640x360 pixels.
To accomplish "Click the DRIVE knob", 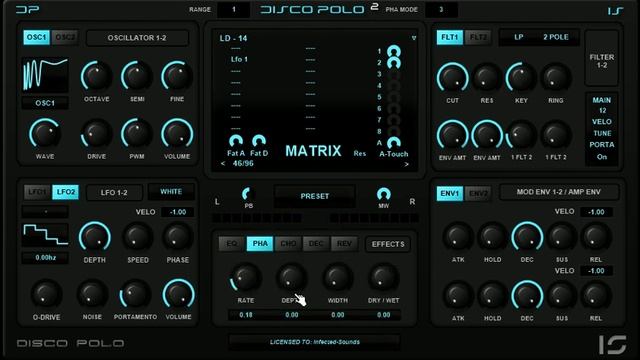I will coord(96,134).
